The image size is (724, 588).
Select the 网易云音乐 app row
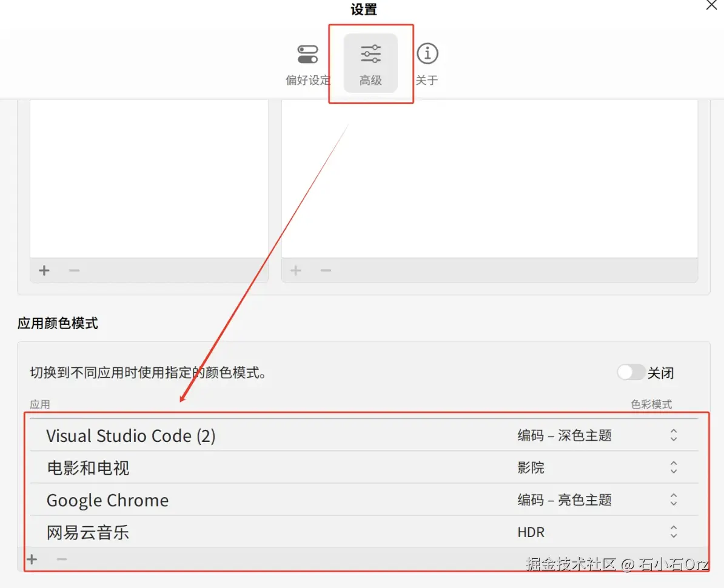(x=364, y=532)
